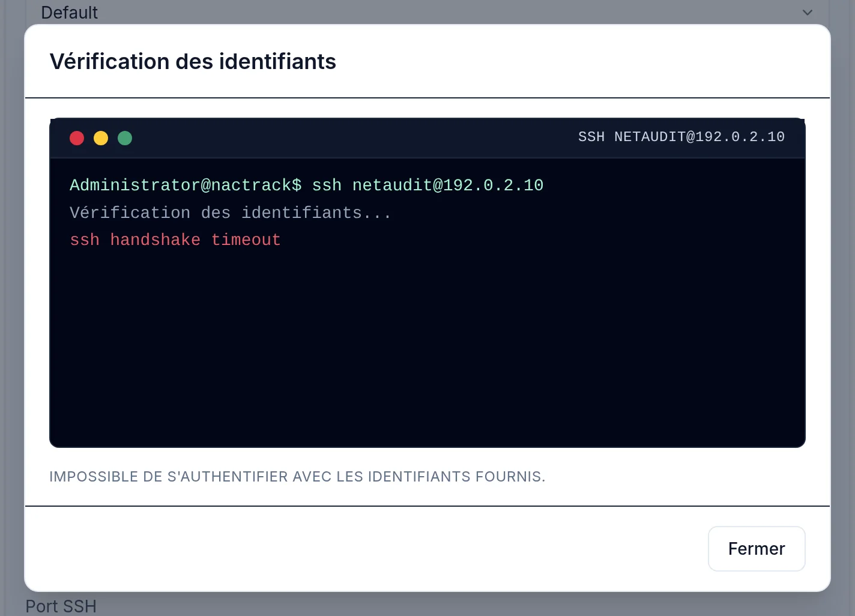Click the 'Vérification des identifiants...' terminal line
Image resolution: width=855 pixels, height=616 pixels.
[231, 213]
